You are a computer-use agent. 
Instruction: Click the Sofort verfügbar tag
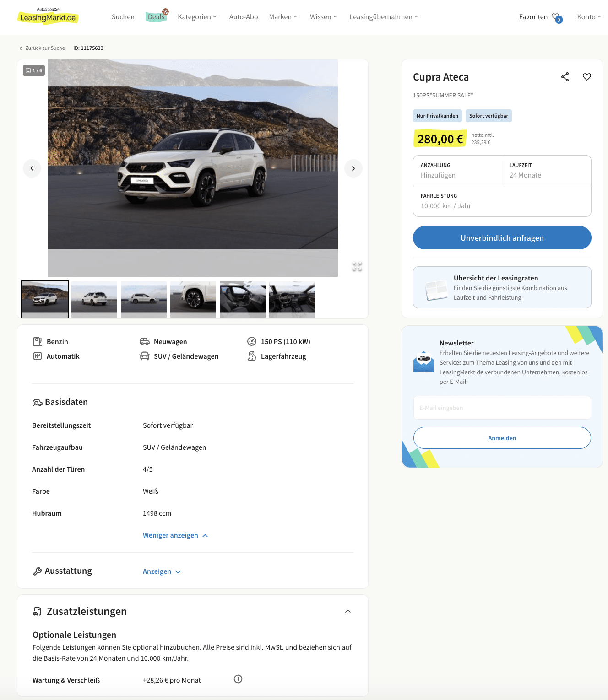tap(489, 116)
